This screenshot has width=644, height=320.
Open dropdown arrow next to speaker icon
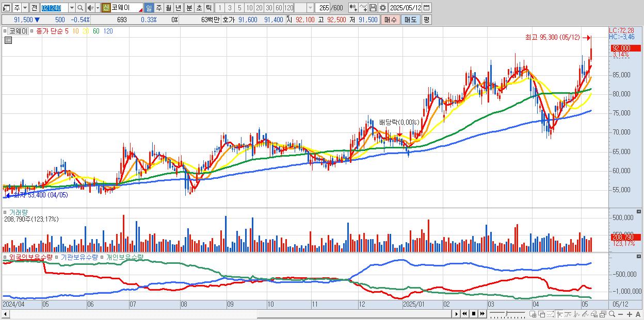pos(98,8)
